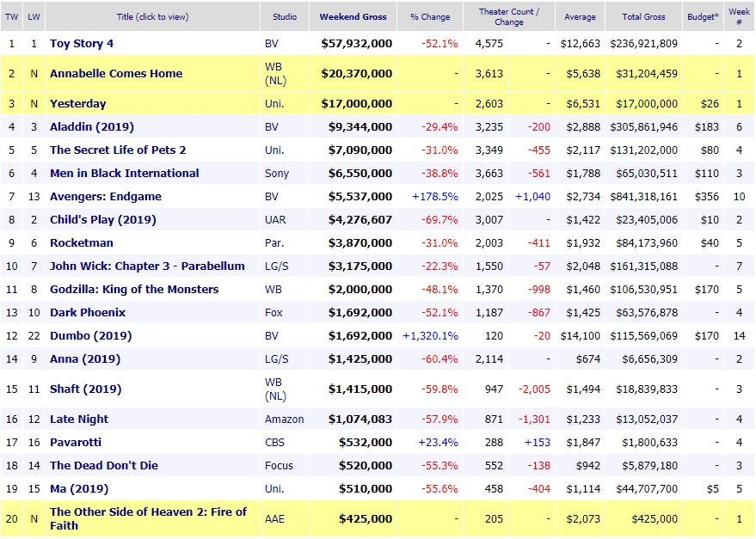
Task: Click the Pavarotti movie link
Action: [76, 442]
